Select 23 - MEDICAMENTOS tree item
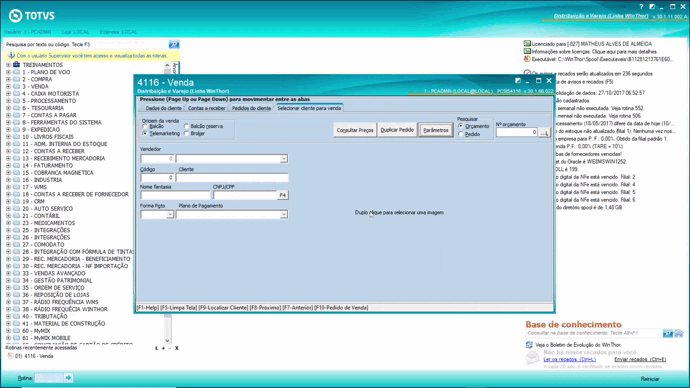Image resolution: width=690 pixels, height=388 pixels. (x=48, y=223)
